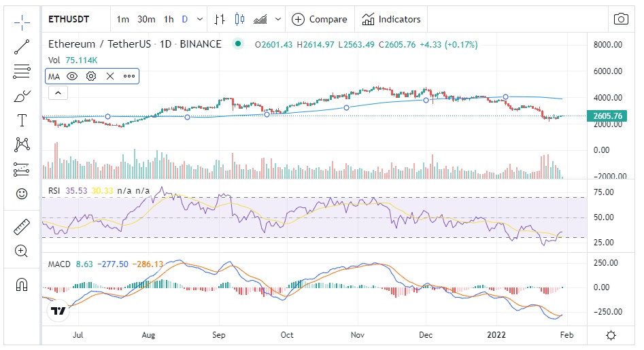This screenshot has width=644, height=350.
Task: Select the ruler measure tool
Action: [x=22, y=227]
